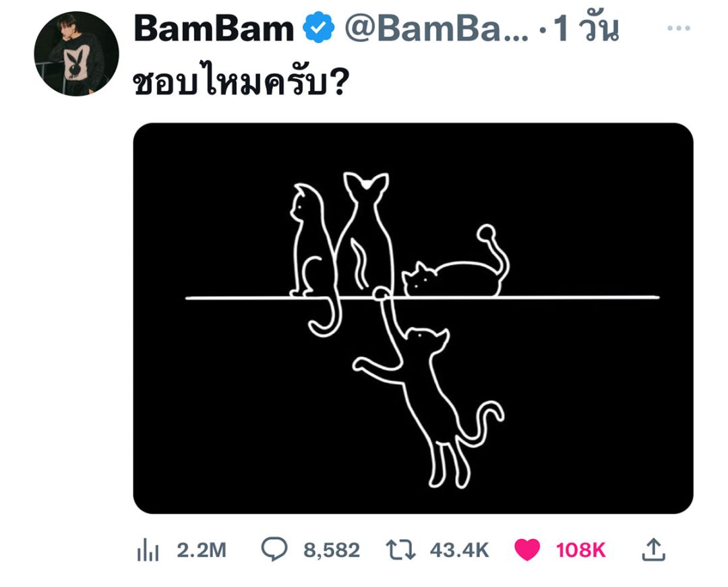This screenshot has height=587, width=728.
Task: Tap the share upload-arrow icon
Action: pyautogui.click(x=652, y=550)
